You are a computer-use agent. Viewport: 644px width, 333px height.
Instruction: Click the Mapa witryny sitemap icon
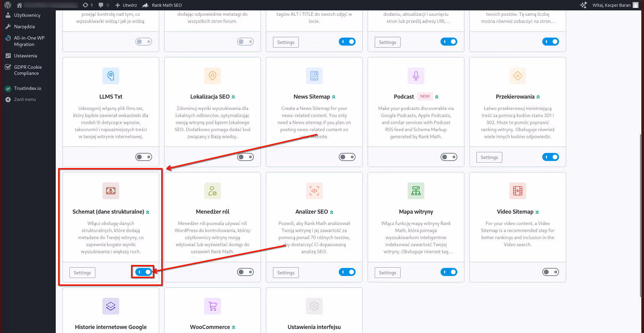tap(416, 190)
